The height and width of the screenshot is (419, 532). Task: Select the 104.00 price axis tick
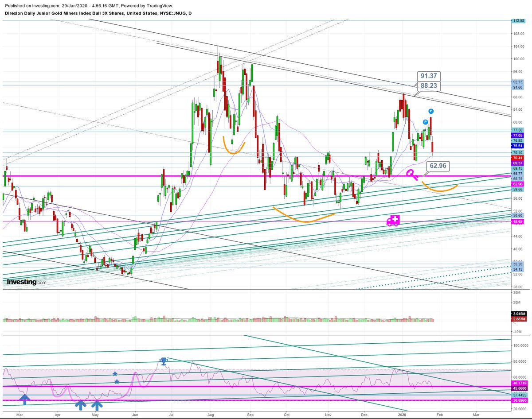[519, 47]
